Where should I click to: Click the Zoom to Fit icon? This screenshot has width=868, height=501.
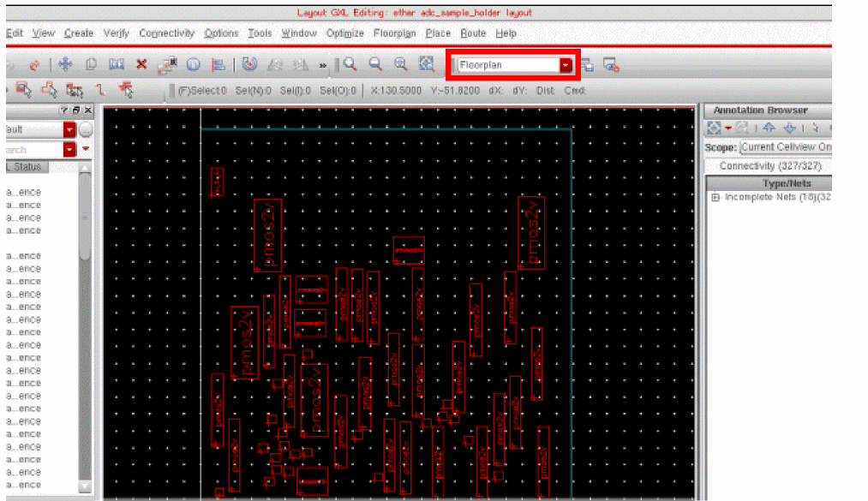(426, 64)
